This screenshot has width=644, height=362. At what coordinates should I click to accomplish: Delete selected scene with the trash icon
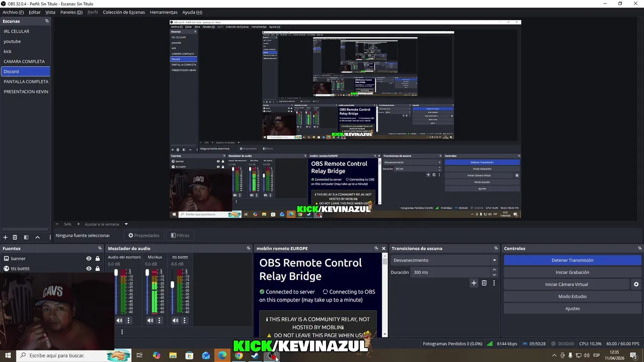(15, 237)
